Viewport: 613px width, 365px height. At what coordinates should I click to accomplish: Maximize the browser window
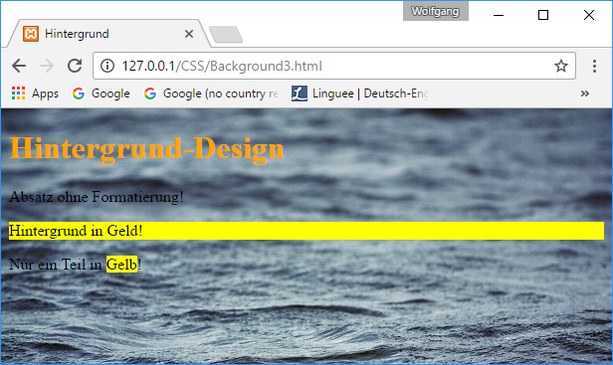pyautogui.click(x=543, y=15)
